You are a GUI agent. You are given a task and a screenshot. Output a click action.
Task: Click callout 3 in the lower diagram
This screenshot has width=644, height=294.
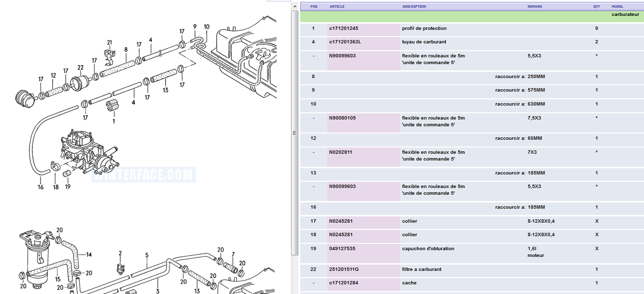pyautogui.click(x=157, y=292)
